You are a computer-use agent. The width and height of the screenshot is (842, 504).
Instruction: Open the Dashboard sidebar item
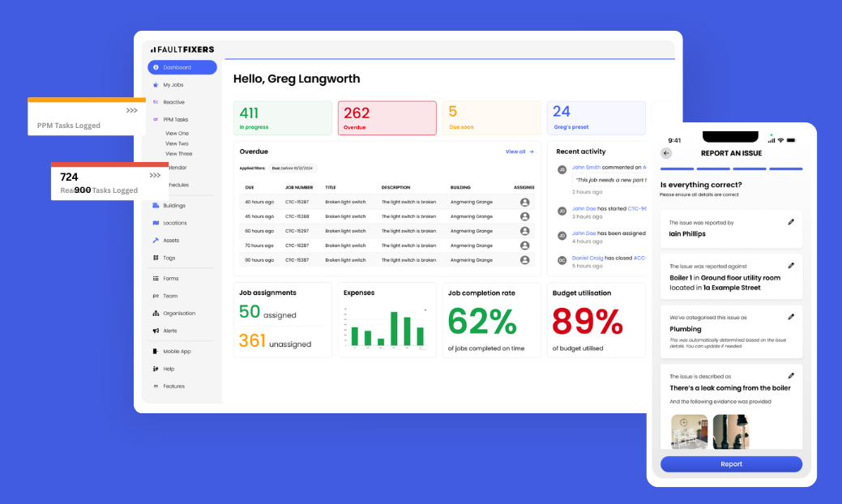click(182, 67)
